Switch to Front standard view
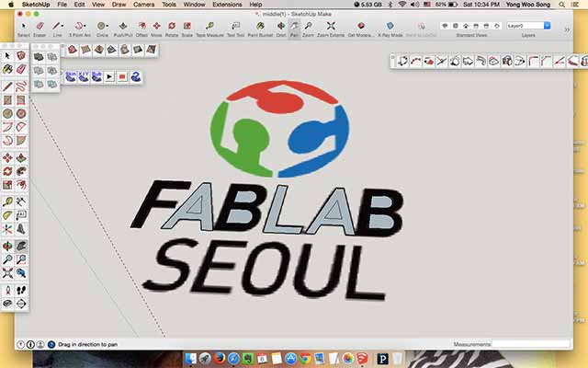 [x=466, y=26]
